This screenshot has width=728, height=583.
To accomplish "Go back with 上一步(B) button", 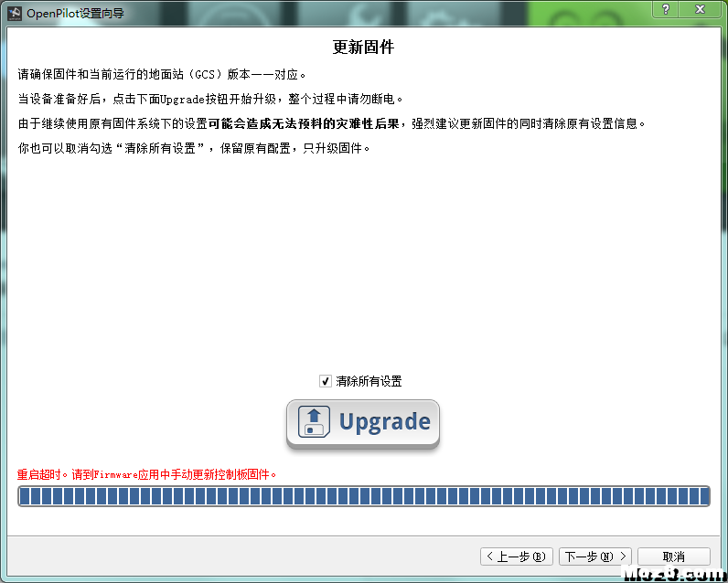I will (x=517, y=556).
